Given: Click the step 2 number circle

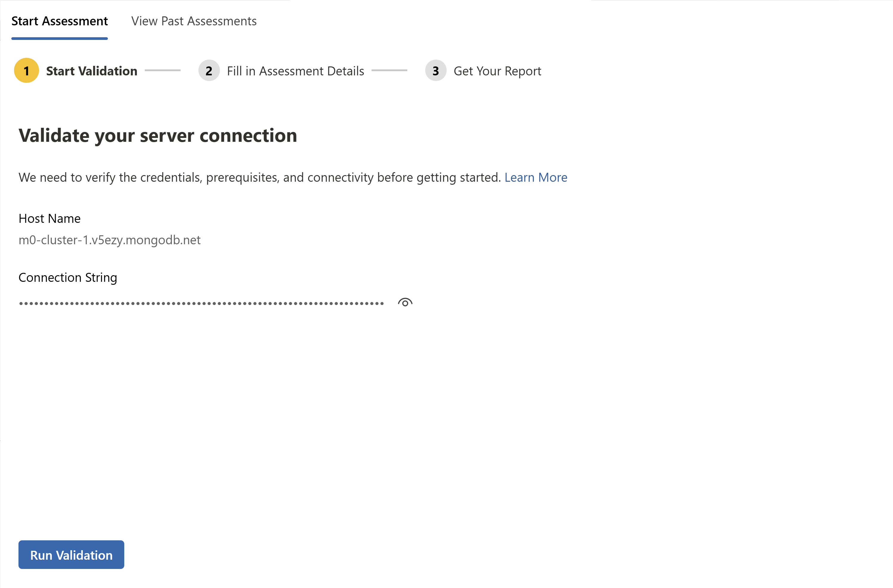Looking at the screenshot, I should 209,71.
